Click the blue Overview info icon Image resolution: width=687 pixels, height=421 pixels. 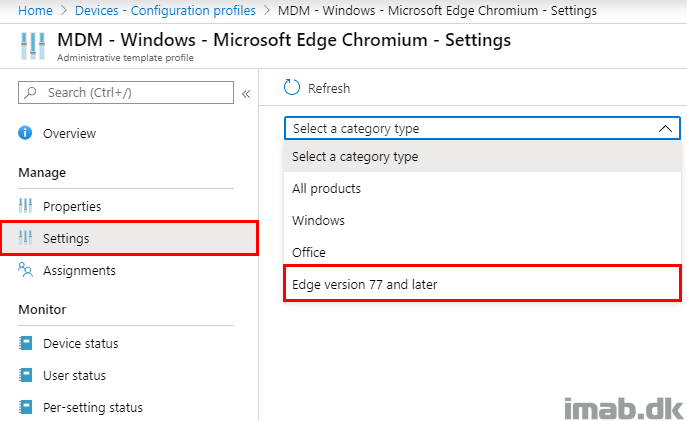click(25, 132)
